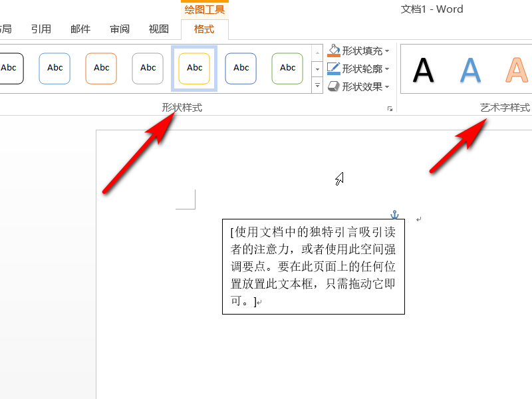The width and height of the screenshot is (532, 399).
Task: Open the 形状轮廓 dropdown arrow
Action: (x=387, y=69)
